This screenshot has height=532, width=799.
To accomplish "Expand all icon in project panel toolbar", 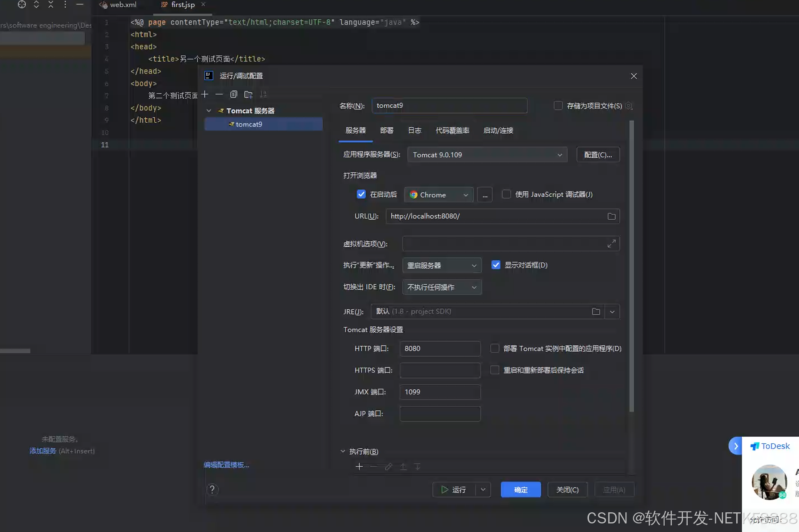I will click(36, 4).
